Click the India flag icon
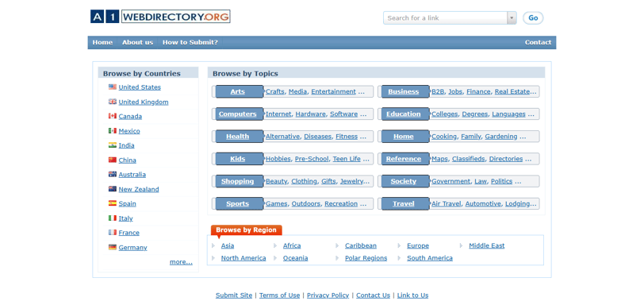This screenshot has height=305, width=644. [x=113, y=145]
